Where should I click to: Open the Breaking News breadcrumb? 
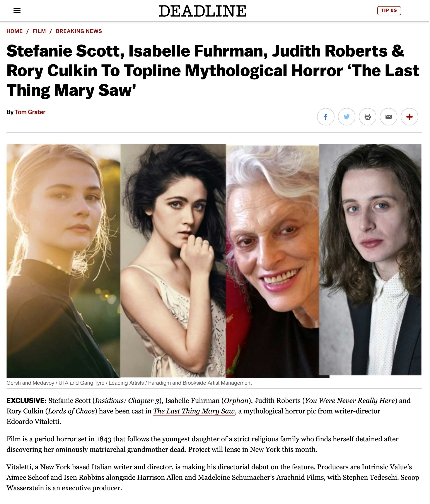click(79, 31)
